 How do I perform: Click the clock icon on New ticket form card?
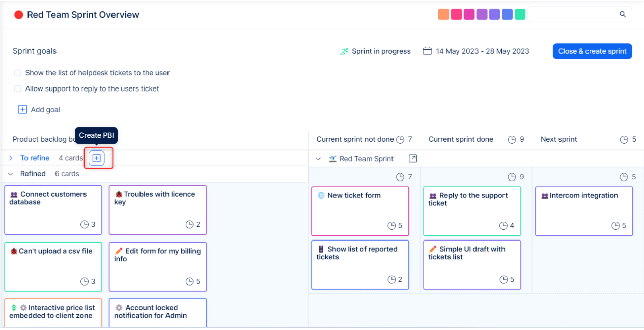pos(391,226)
